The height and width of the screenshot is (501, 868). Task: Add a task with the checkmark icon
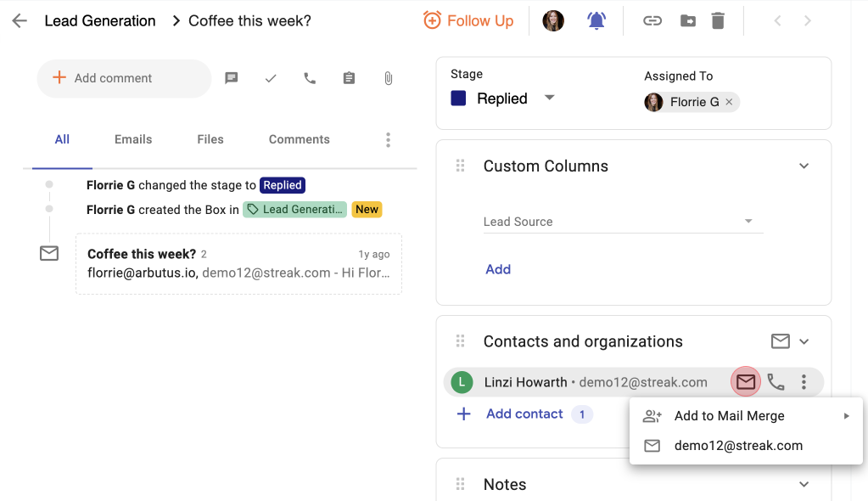tap(271, 78)
